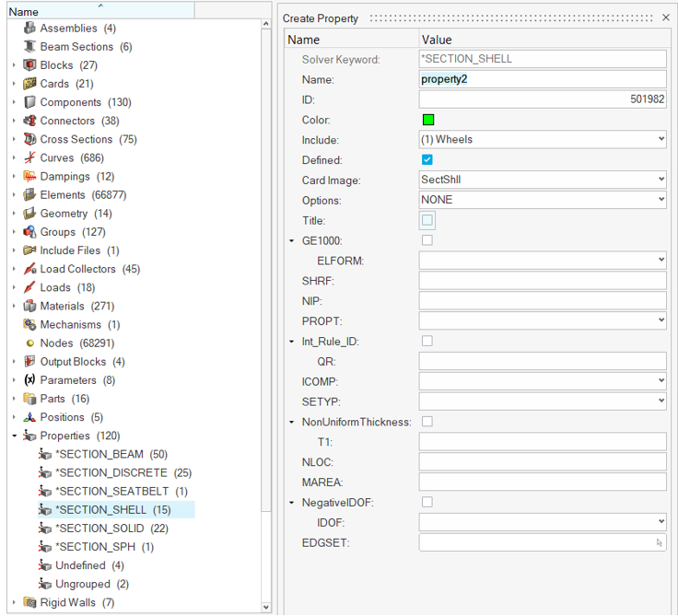
Task: Open the Include dropdown showing Wheels
Action: point(543,139)
